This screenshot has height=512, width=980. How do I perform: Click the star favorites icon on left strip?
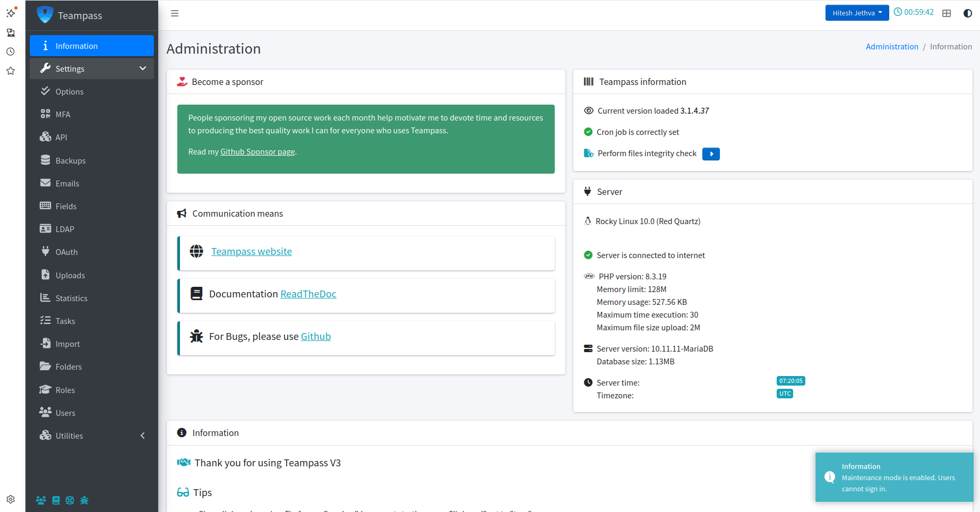coord(11,71)
